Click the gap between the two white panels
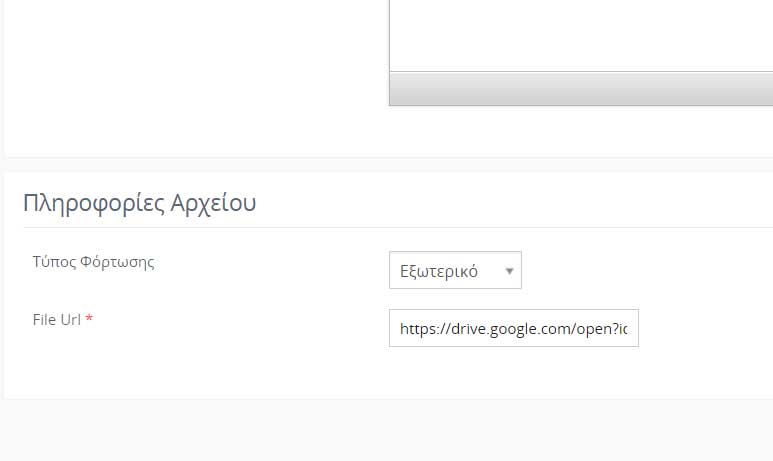 coord(386,165)
